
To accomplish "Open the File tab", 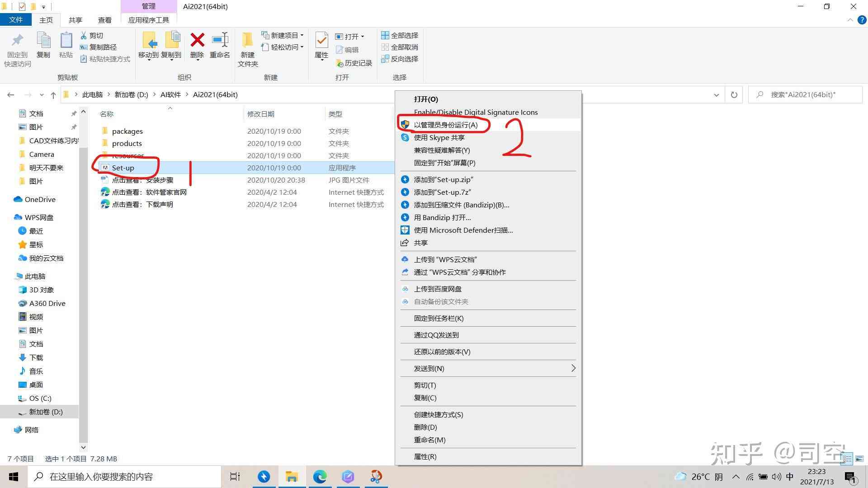I will [16, 20].
